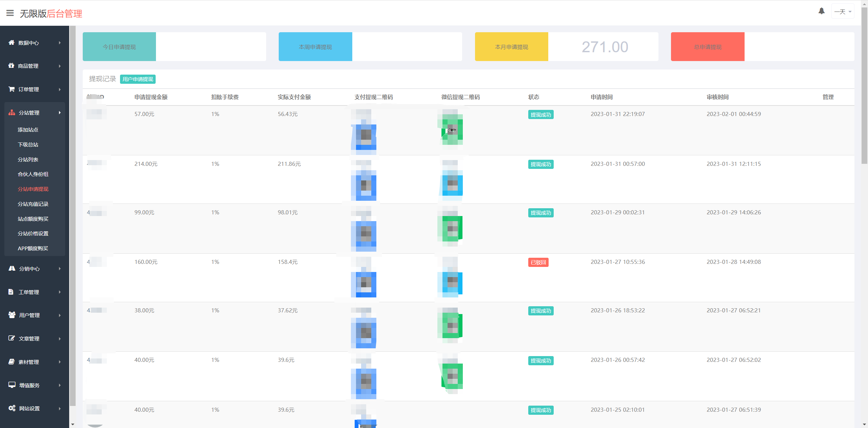Expand the 工单管理 arrow
This screenshot has width=868, height=428.
pyautogui.click(x=60, y=292)
